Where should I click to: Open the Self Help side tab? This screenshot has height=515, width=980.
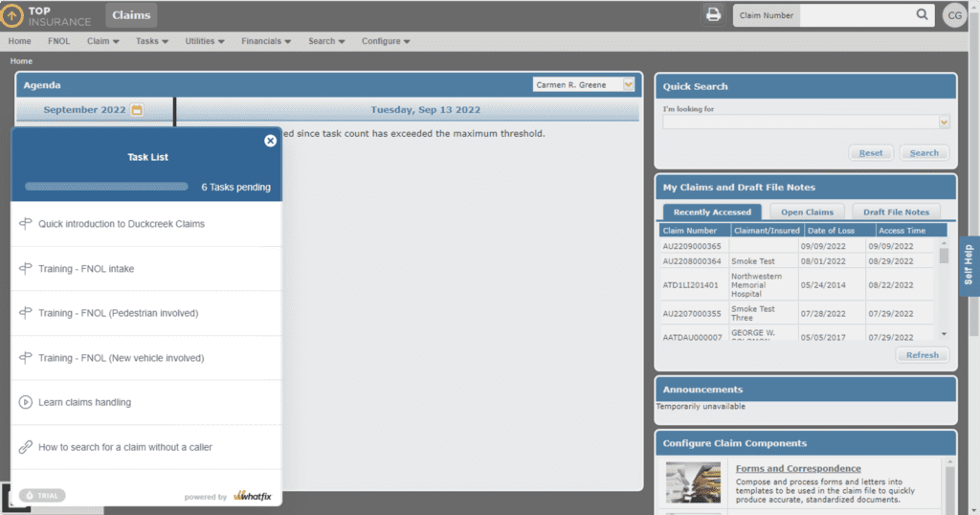pos(969,265)
